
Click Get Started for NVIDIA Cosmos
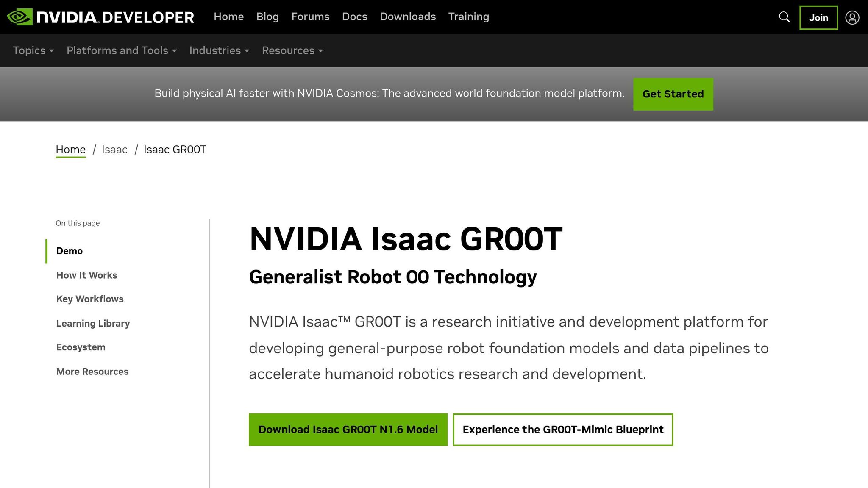(x=673, y=94)
